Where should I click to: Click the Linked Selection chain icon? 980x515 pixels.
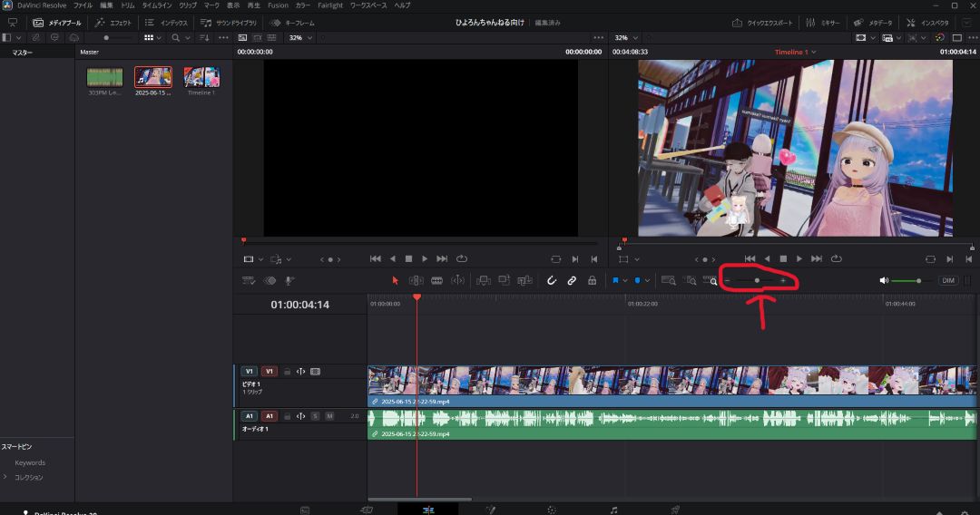pos(572,281)
